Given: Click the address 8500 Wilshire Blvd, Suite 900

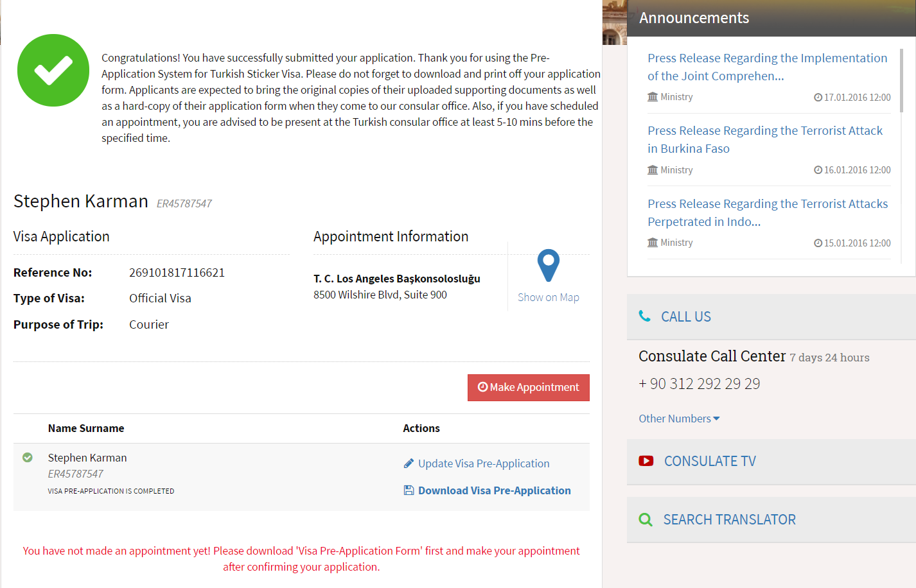Looking at the screenshot, I should point(380,295).
